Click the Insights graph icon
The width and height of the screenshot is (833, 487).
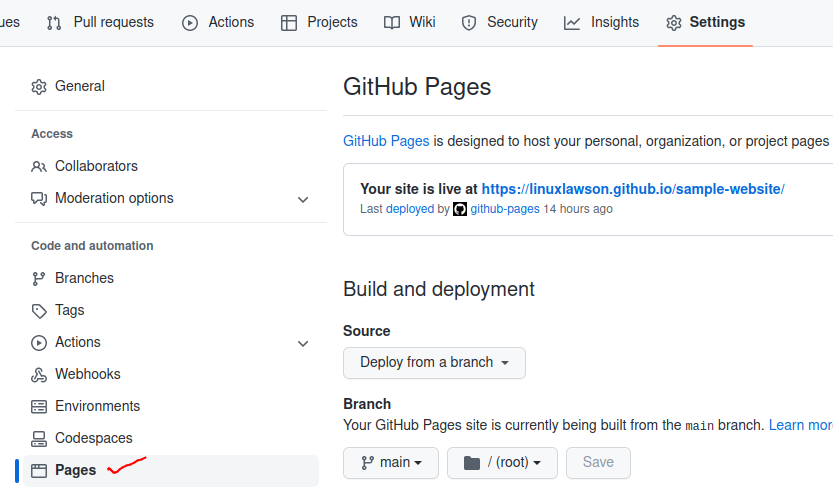click(x=572, y=23)
